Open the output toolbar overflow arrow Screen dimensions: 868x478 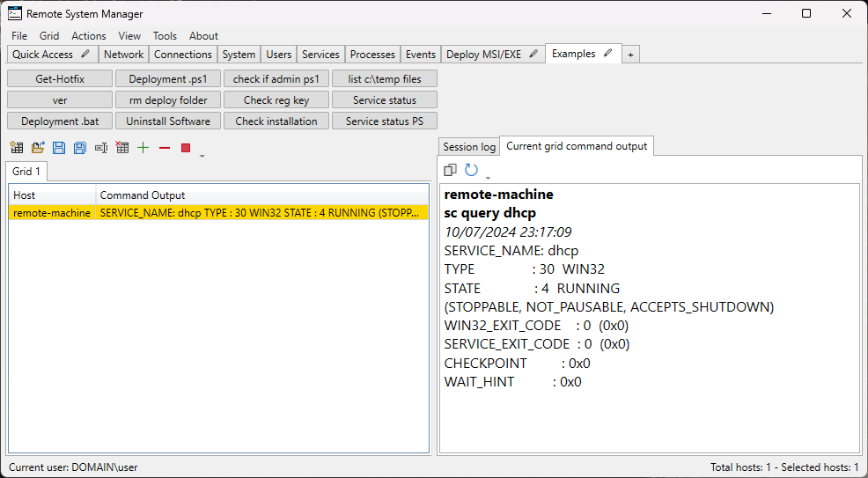click(488, 178)
